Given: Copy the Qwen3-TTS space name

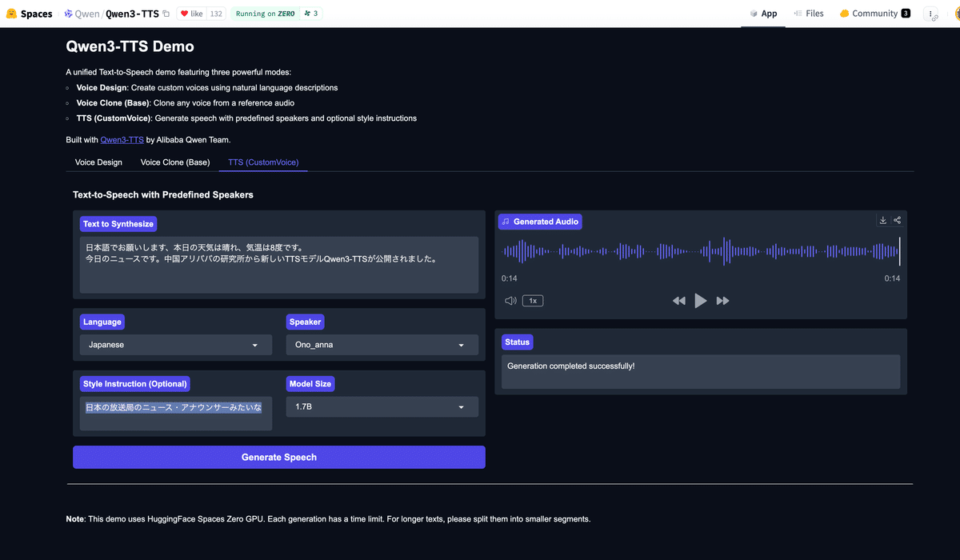Looking at the screenshot, I should tap(166, 14).
